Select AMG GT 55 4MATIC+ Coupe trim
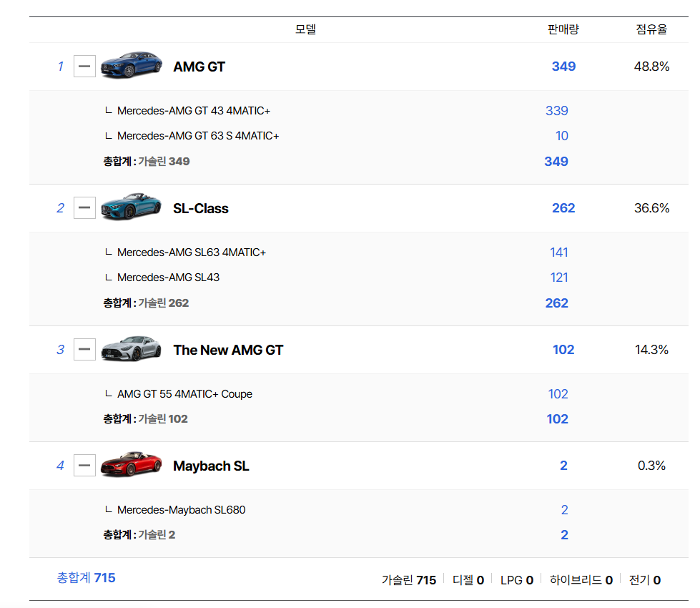700x608 pixels. tap(184, 394)
